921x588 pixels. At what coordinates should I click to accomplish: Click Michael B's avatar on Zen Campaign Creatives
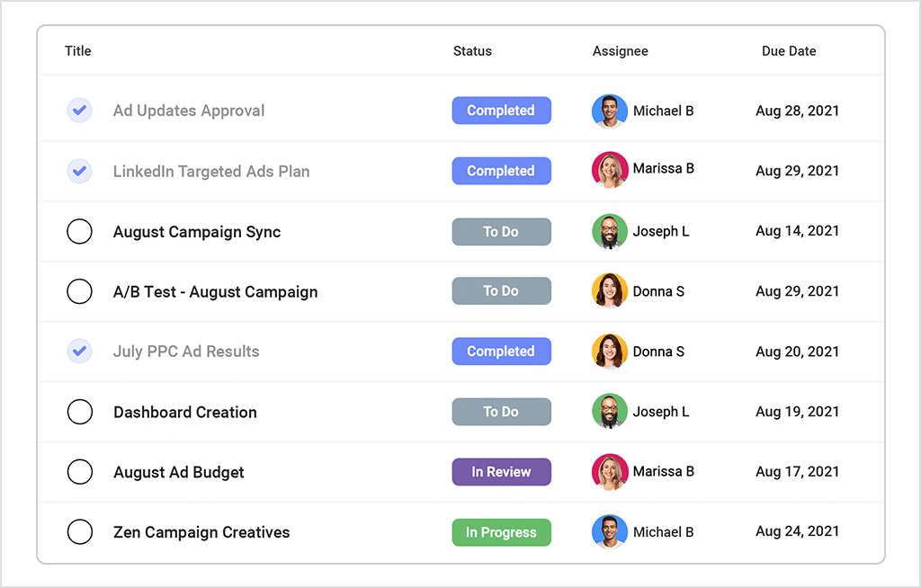609,531
